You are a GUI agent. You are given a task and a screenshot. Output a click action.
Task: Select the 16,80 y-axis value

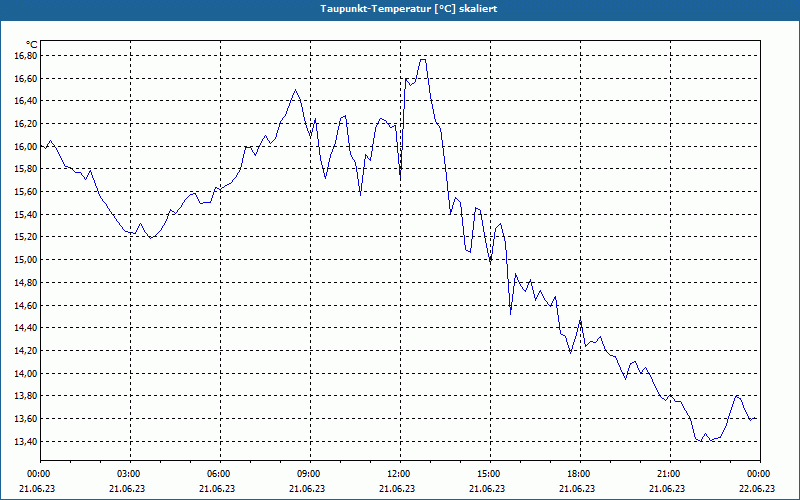tap(25, 56)
